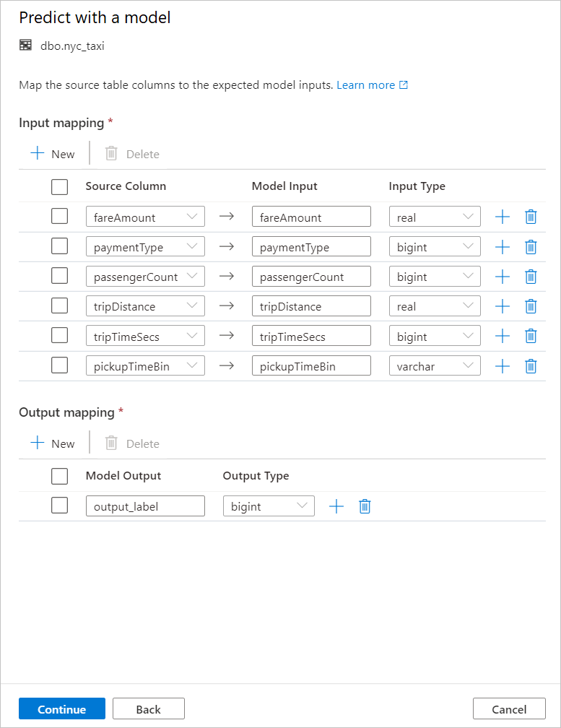Click the add icon next to fareAmount row
The image size is (561, 728).
[x=502, y=216]
